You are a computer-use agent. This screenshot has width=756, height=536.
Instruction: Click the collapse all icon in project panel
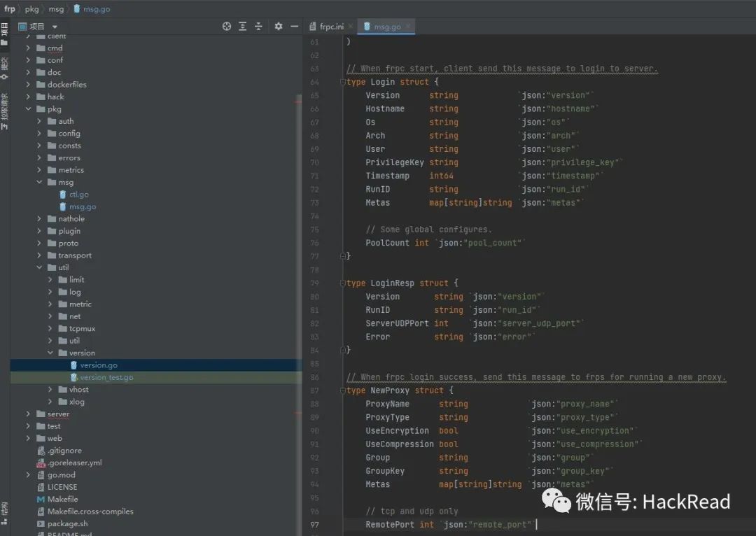258,26
